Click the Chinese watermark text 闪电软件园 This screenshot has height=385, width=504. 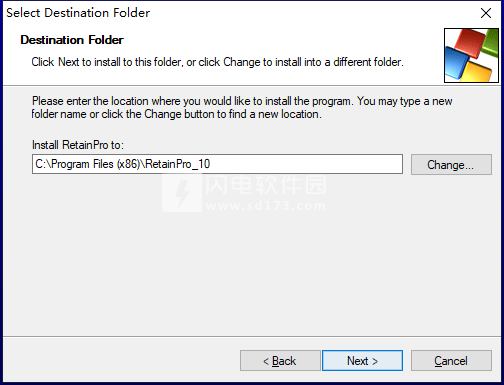point(266,185)
